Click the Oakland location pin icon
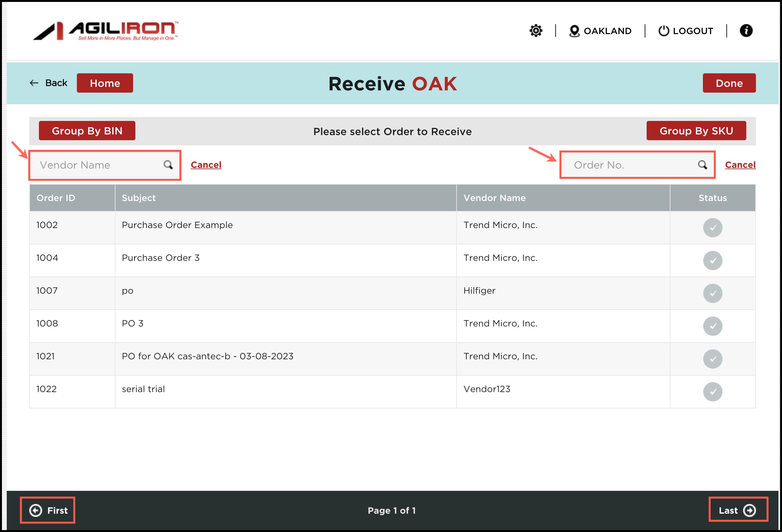Viewport: 782px width, 532px height. 574,31
